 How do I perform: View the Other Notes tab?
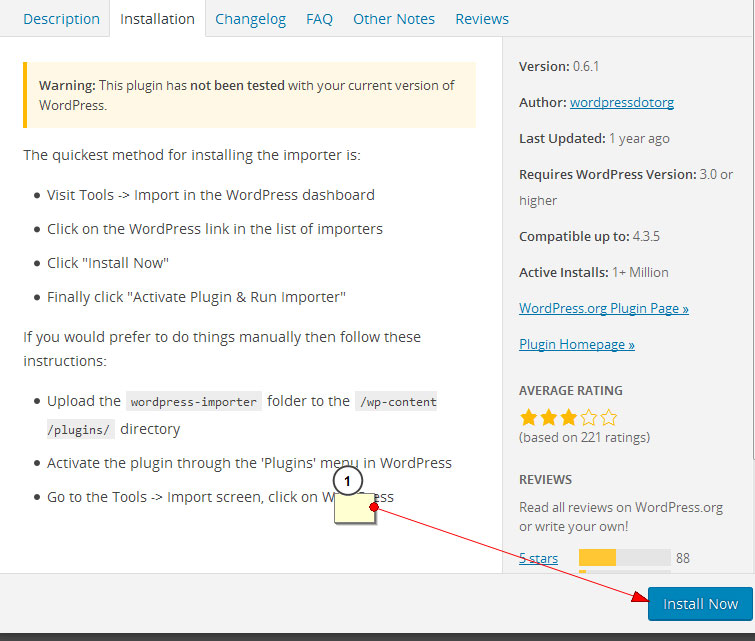pos(394,19)
